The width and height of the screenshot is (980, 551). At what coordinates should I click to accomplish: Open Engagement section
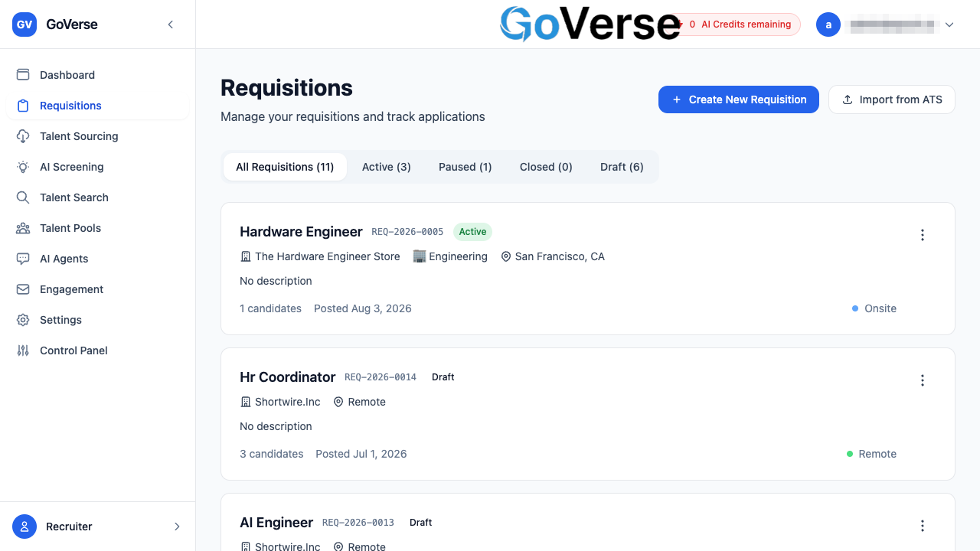coord(97,289)
